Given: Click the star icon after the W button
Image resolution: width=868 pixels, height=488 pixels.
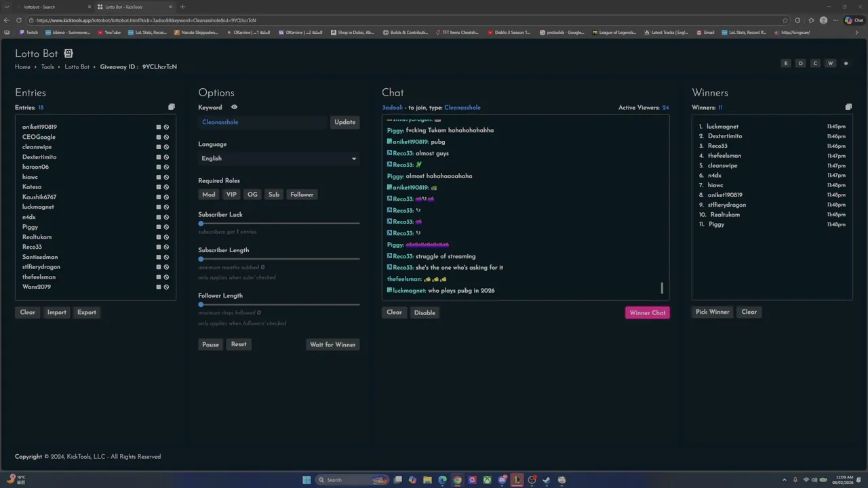Looking at the screenshot, I should [x=846, y=63].
